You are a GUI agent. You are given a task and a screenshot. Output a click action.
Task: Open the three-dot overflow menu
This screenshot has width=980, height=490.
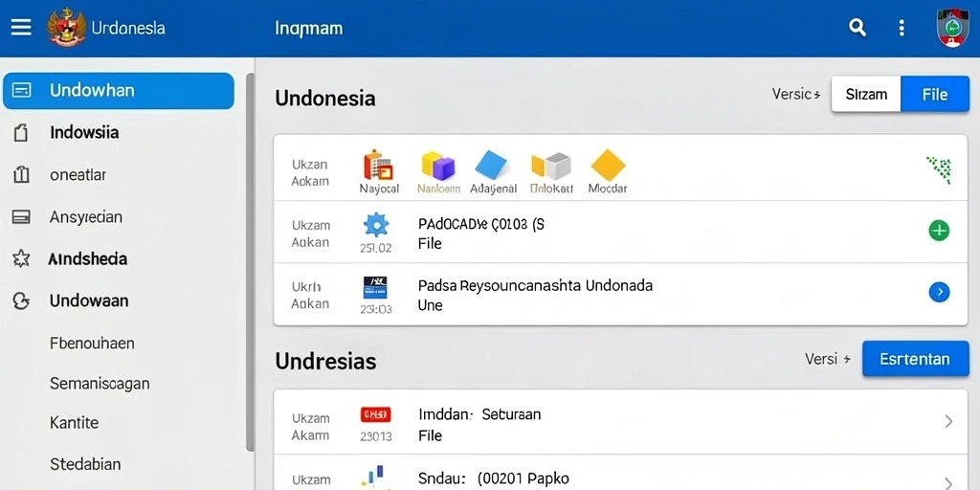[902, 28]
